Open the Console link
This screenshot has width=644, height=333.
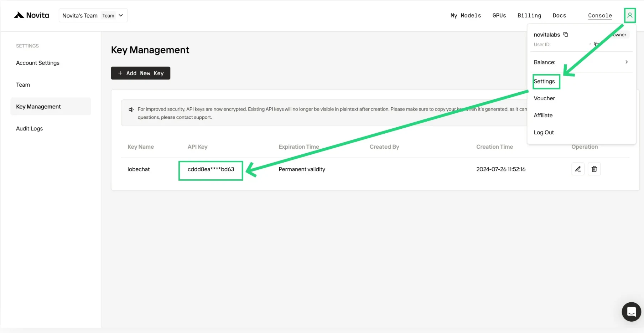(x=600, y=15)
